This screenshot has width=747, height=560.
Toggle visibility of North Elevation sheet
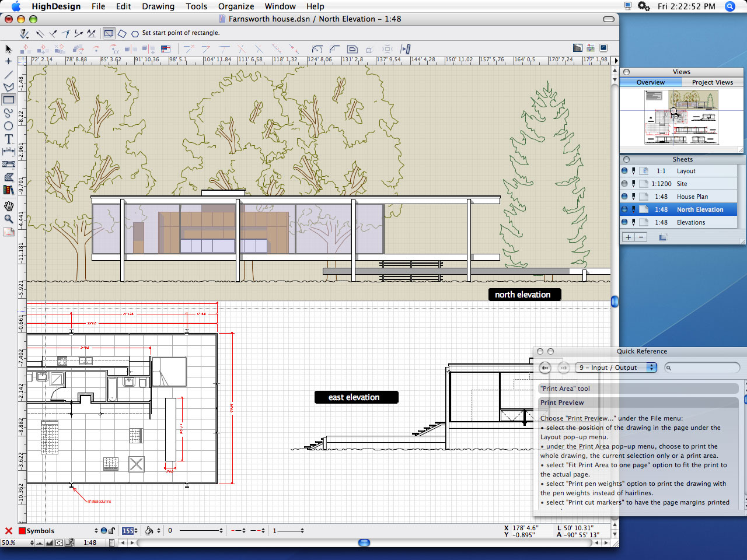[624, 209]
